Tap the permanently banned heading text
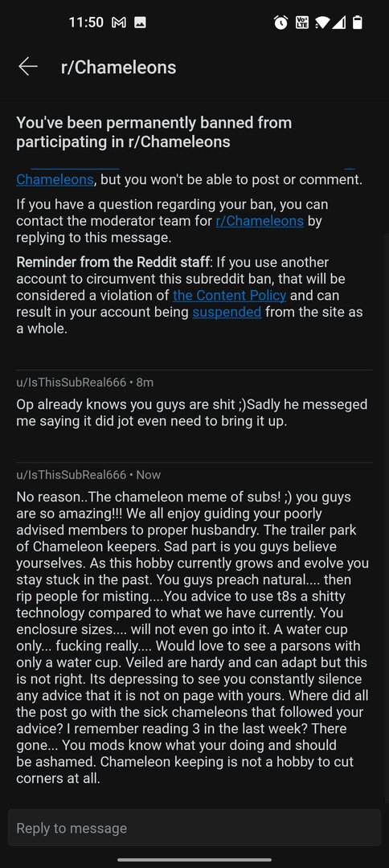The width and height of the screenshot is (389, 868). (154, 132)
